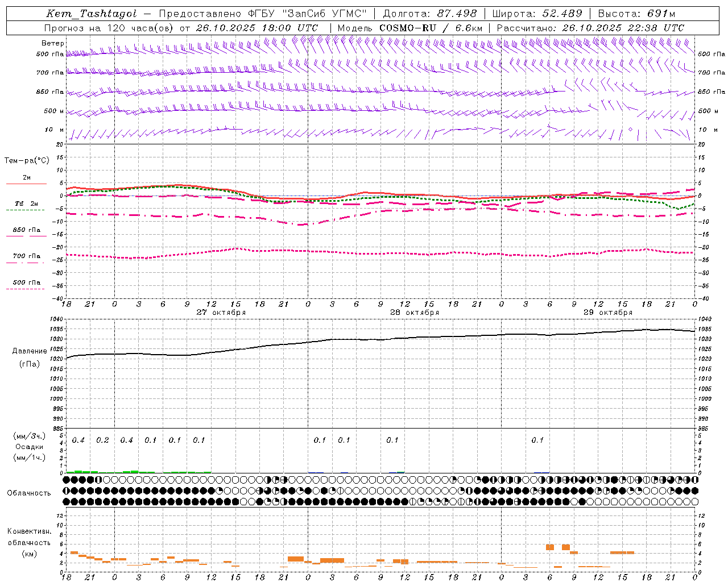
Task: Click the "(км)" unit under the convective cloud label
Action: coord(30,554)
